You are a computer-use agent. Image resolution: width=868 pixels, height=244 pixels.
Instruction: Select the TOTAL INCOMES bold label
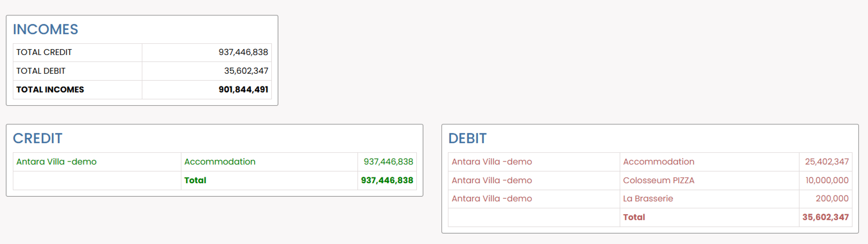point(50,90)
